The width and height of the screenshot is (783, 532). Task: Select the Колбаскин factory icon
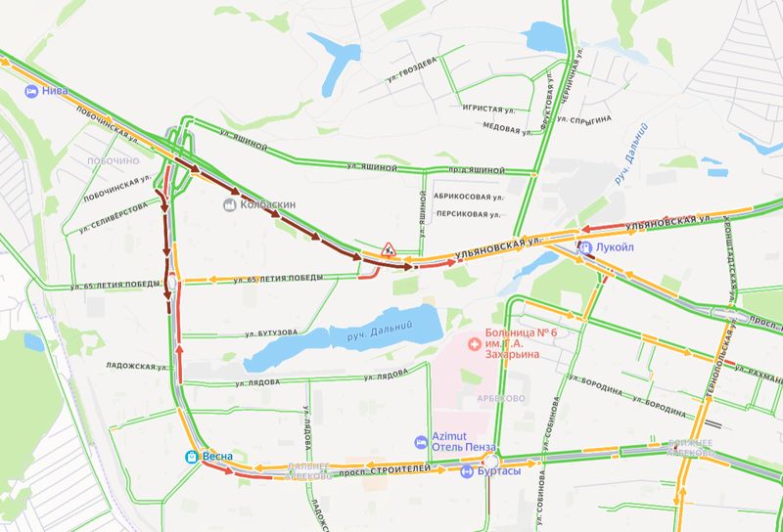tap(230, 204)
